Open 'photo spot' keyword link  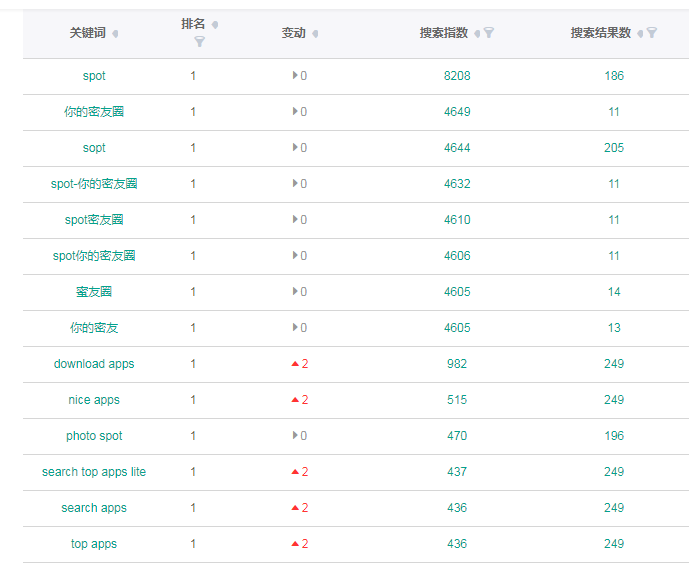[94, 436]
